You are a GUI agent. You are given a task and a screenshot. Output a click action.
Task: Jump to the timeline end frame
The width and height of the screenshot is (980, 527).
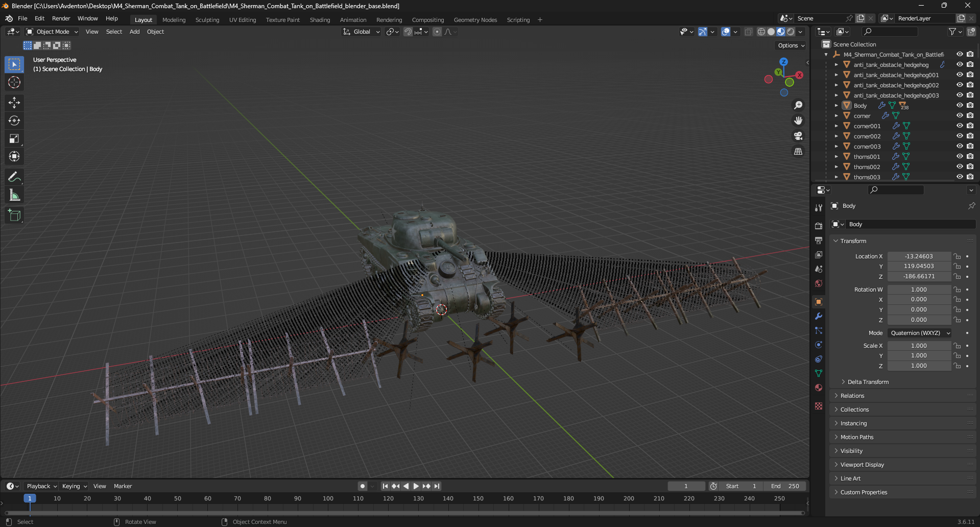click(x=437, y=486)
